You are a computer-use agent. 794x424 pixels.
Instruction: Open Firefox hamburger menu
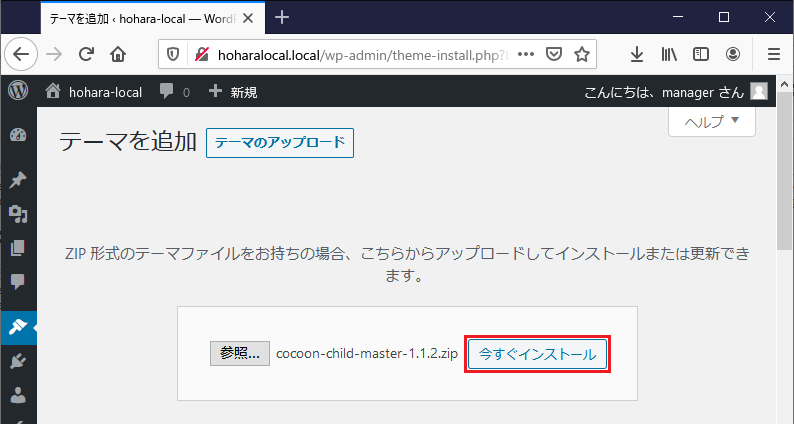pyautogui.click(x=773, y=54)
